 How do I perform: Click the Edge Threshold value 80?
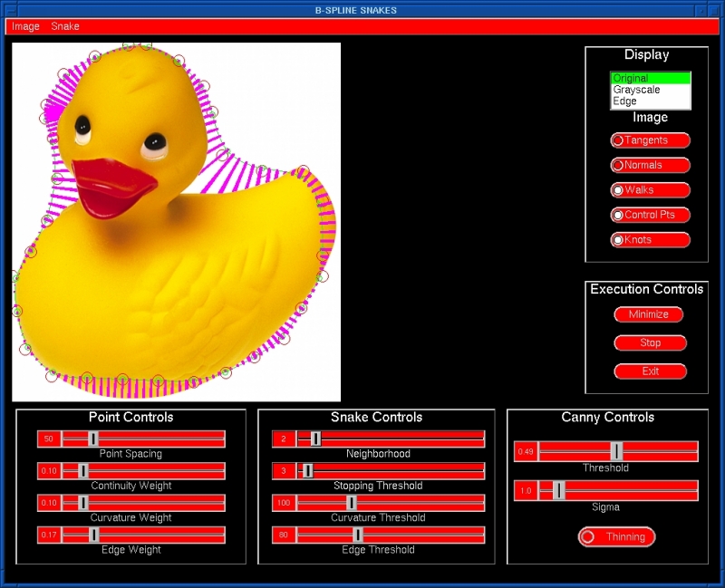(284, 535)
